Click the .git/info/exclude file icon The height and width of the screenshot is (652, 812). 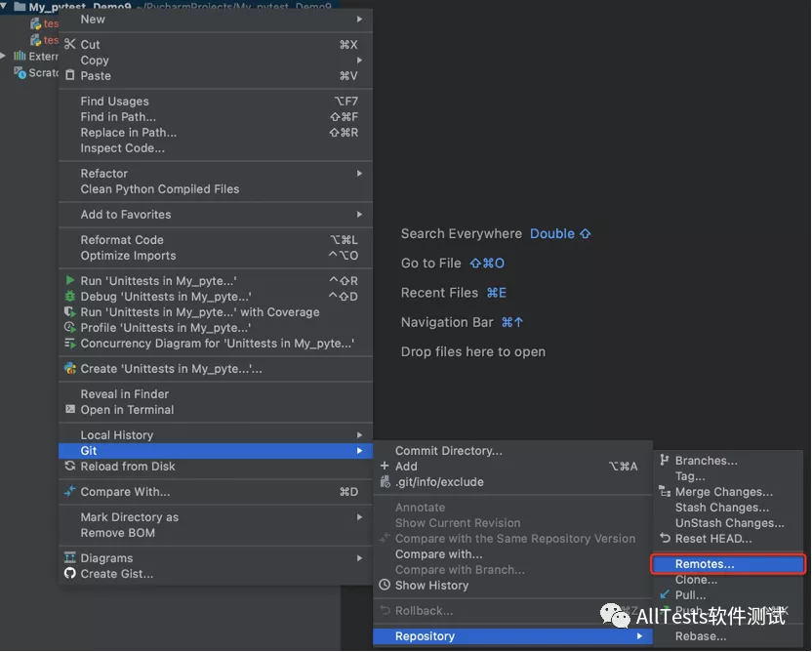pyautogui.click(x=385, y=481)
